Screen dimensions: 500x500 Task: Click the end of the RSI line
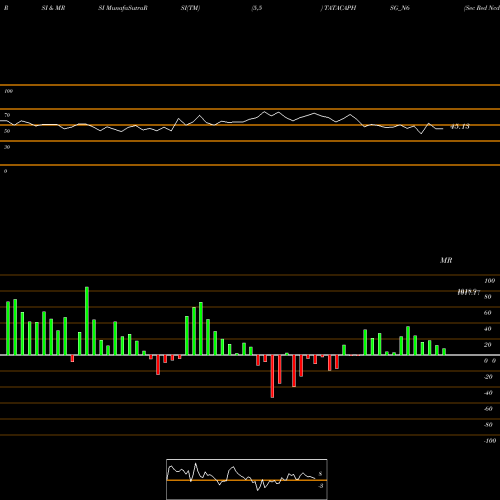tap(443, 129)
